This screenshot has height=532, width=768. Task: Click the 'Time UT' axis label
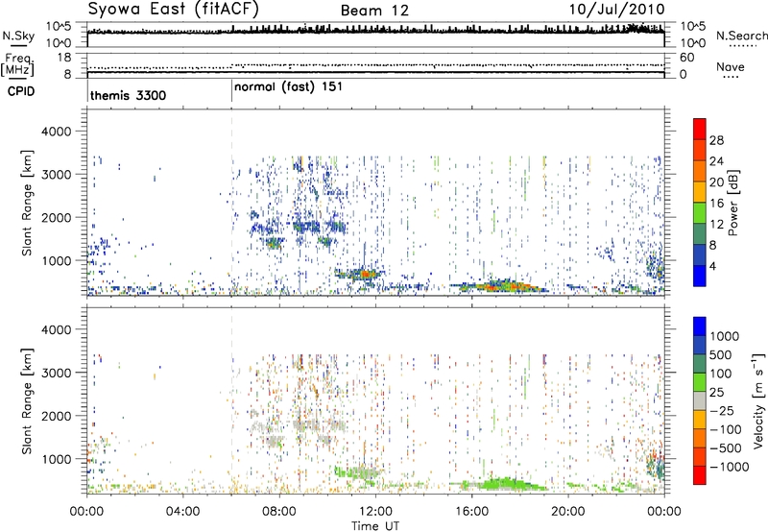(375, 526)
